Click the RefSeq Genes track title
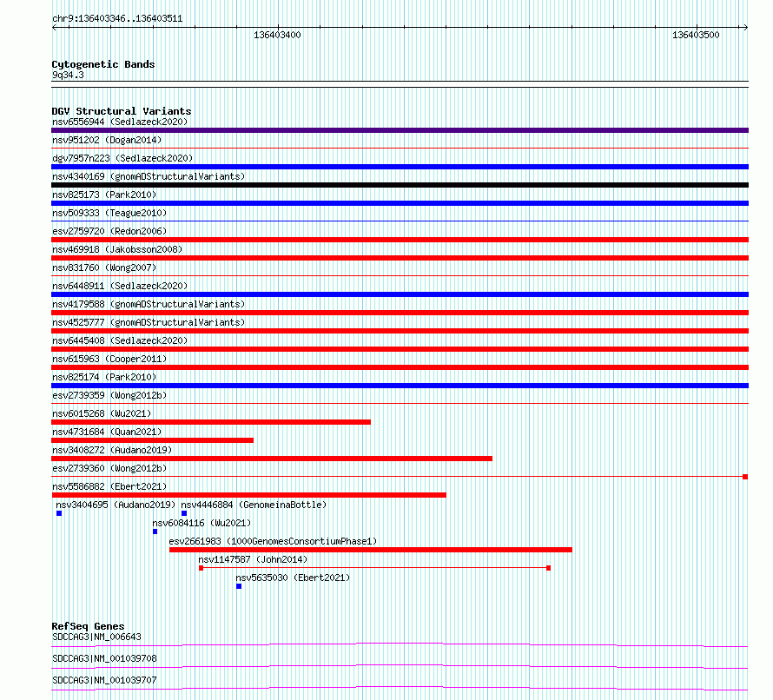The image size is (773, 700). coord(88,626)
